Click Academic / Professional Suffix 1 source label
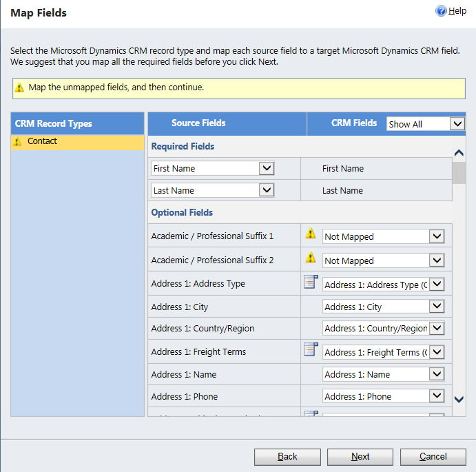Screen dimensions: 476x472 coord(212,236)
